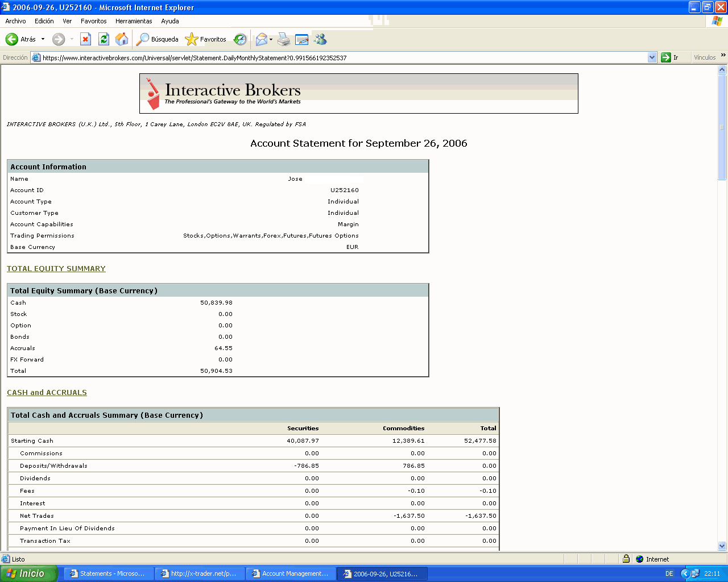728x582 pixels.
Task: Go back with the Atrás button
Action: (x=20, y=39)
